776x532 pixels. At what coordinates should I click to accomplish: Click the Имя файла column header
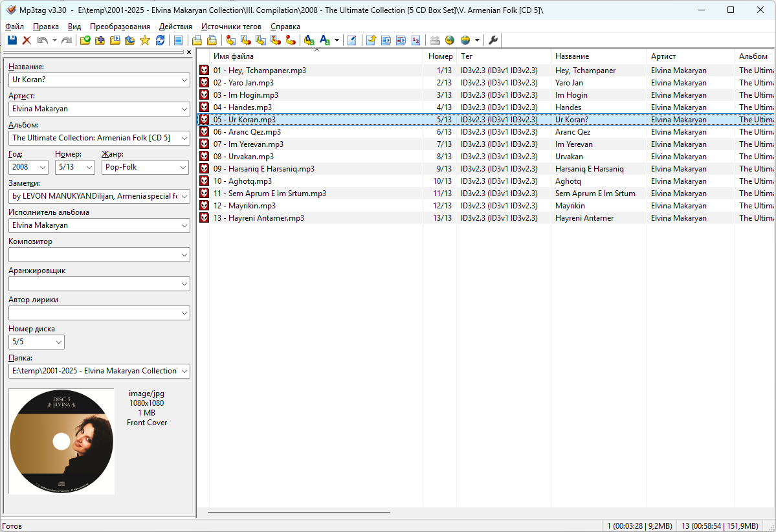pyautogui.click(x=234, y=56)
